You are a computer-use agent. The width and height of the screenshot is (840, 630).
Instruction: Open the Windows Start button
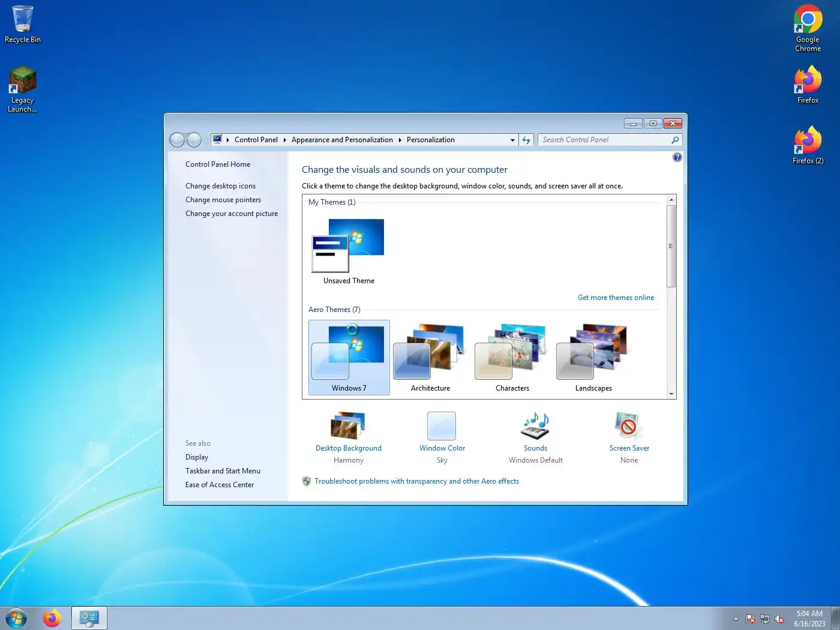coord(16,618)
